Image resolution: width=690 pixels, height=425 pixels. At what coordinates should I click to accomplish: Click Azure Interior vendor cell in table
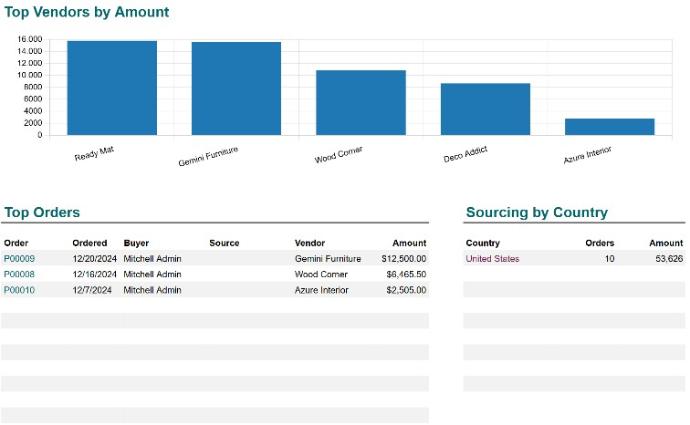point(322,290)
